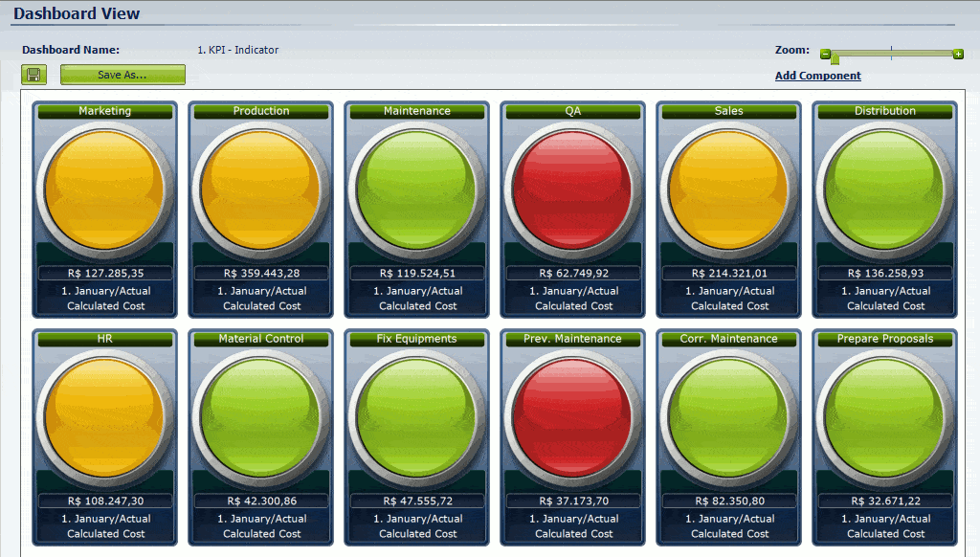This screenshot has width=980, height=557.
Task: Click the Prepare Proposals header
Action: pos(885,339)
